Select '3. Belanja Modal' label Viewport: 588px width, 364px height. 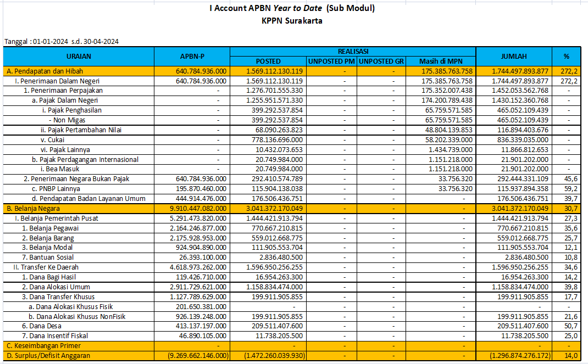[47, 248]
